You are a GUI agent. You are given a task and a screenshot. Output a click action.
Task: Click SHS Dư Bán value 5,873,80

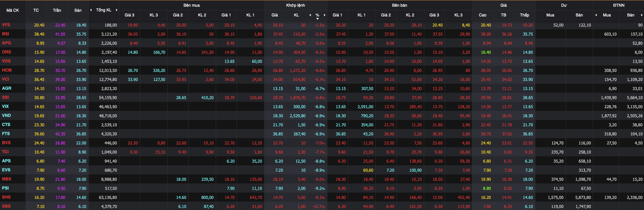click(583, 198)
